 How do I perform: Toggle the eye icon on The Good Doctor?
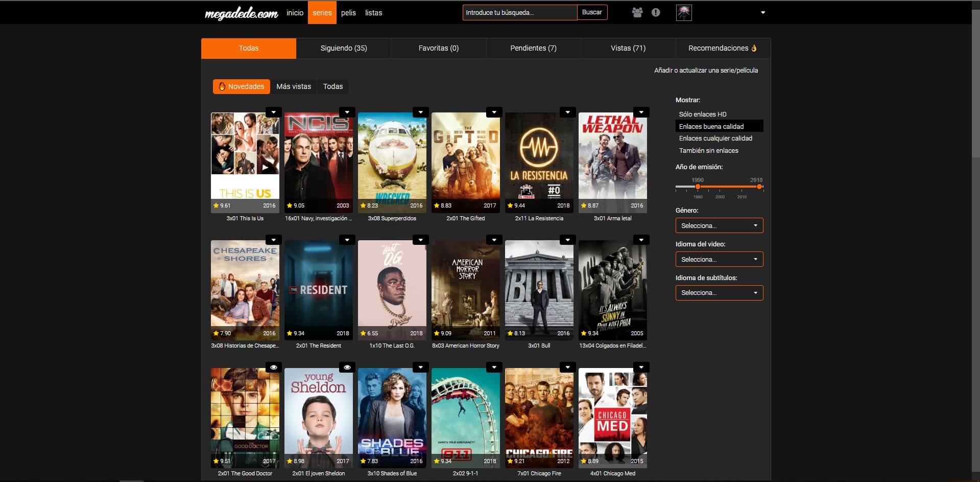pos(274,368)
